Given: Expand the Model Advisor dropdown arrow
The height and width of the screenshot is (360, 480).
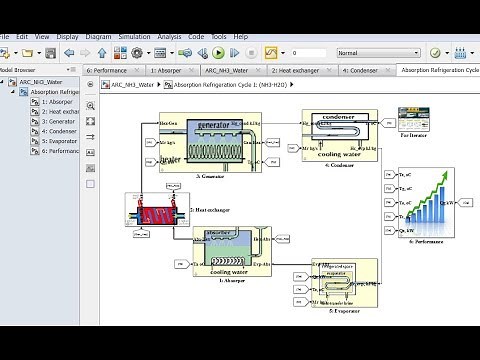Looking at the screenshot, I should coord(447,53).
